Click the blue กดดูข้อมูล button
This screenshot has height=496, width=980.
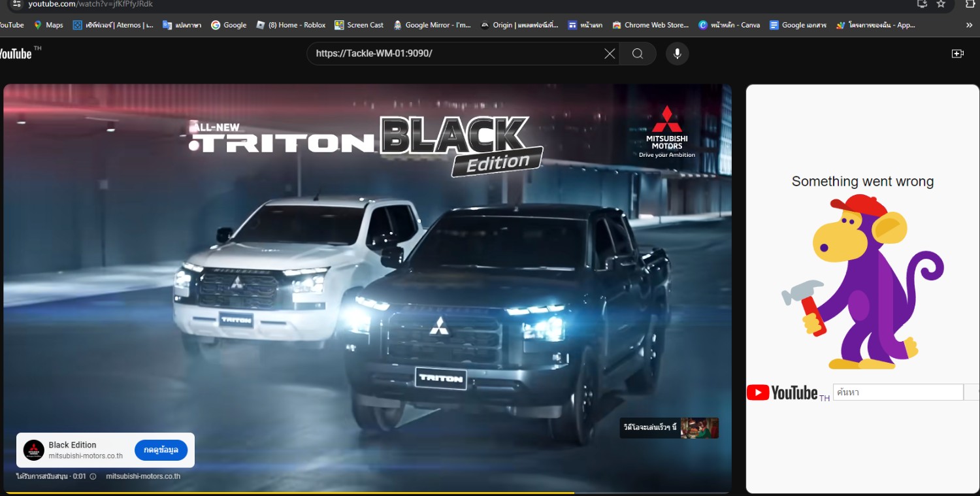(161, 450)
